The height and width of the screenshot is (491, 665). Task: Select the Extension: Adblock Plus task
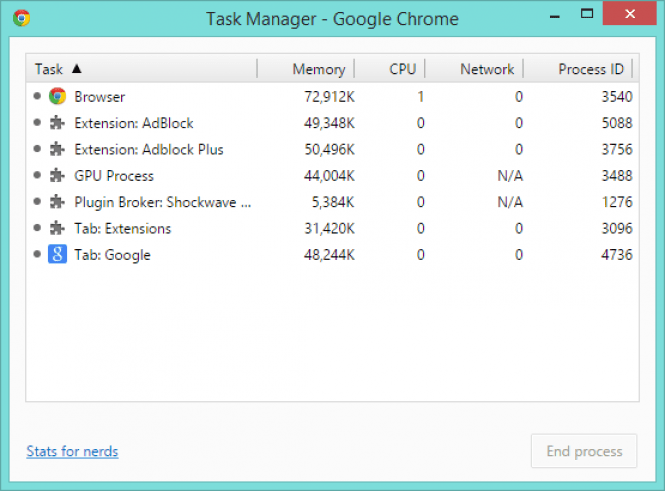coord(332,149)
